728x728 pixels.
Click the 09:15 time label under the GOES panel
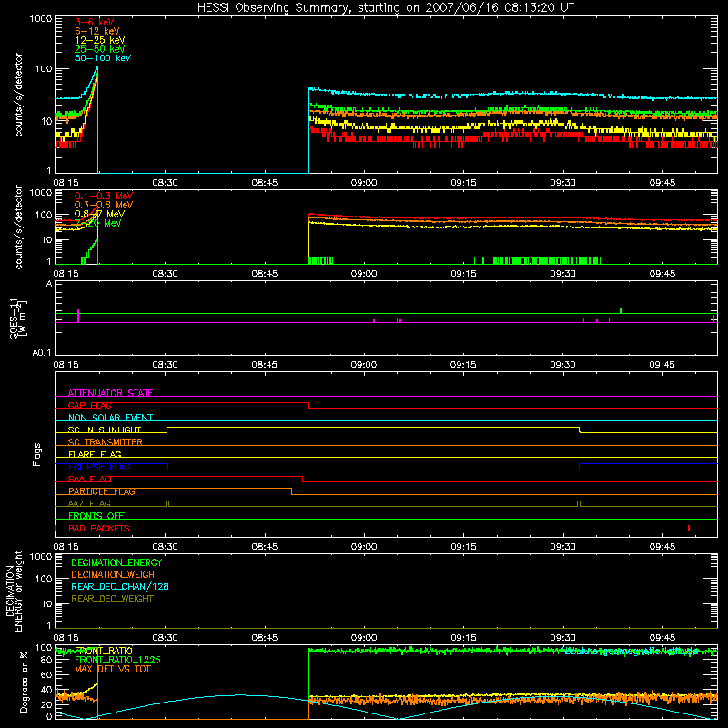pos(463,365)
